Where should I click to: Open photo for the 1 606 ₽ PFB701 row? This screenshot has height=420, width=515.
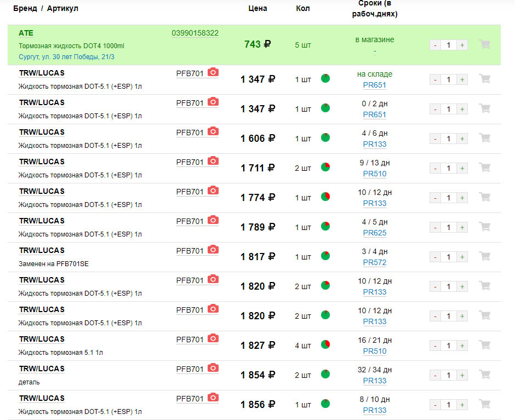point(213,131)
